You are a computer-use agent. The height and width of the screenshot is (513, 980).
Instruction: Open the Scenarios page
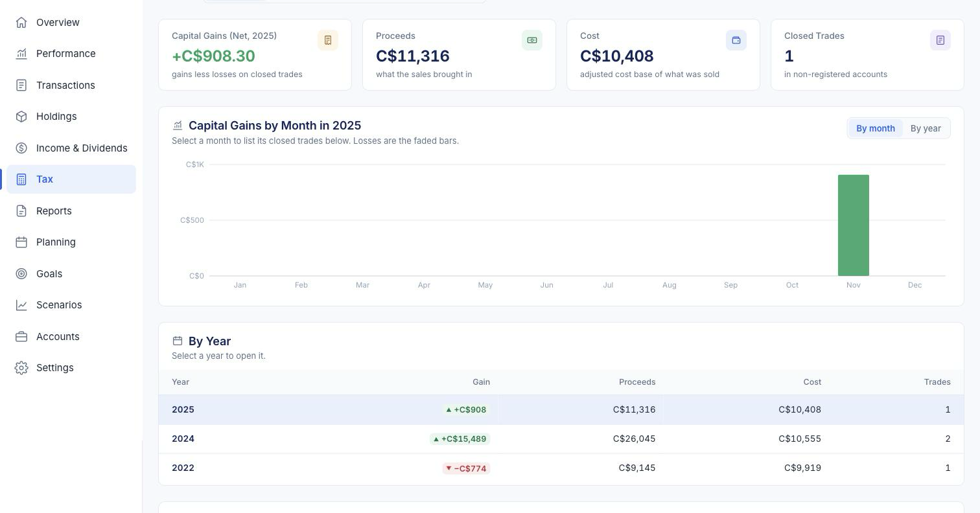(71, 305)
